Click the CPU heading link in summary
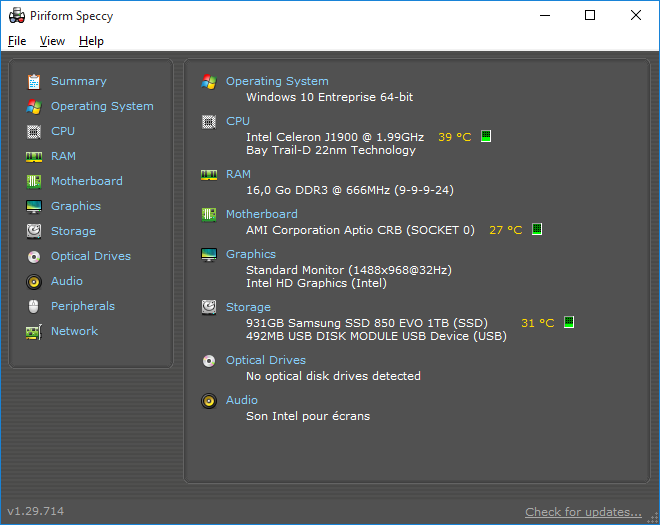The width and height of the screenshot is (660, 525). pos(238,121)
